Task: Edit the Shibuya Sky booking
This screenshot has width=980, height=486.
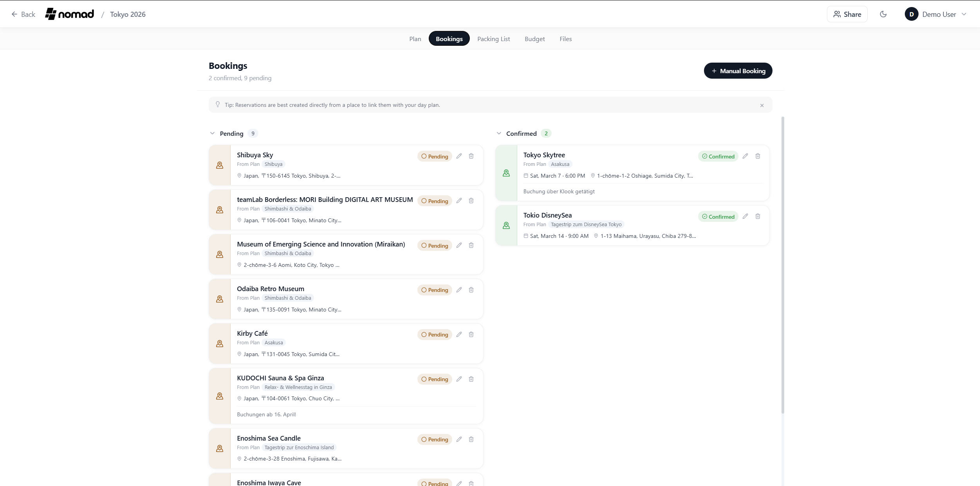Action: click(459, 156)
